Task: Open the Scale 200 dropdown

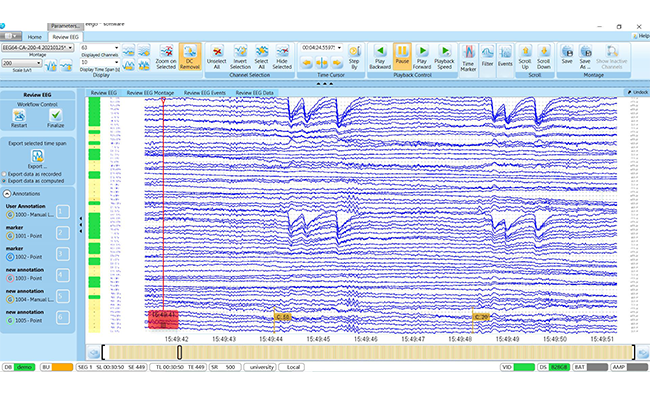Action: pos(22,63)
